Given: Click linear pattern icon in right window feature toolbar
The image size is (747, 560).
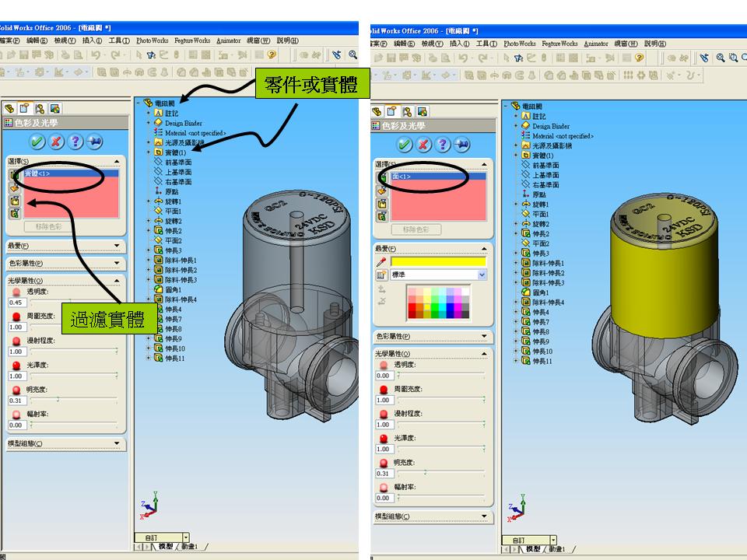Looking at the screenshot, I should tap(629, 75).
